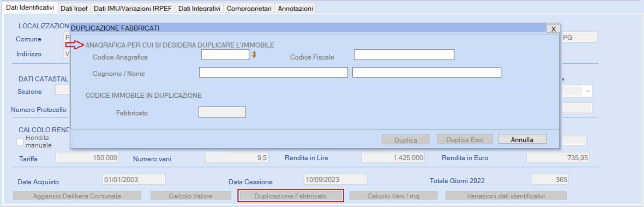
Task: Click Totale Giorni 2022 field 365
Action: pos(550,179)
